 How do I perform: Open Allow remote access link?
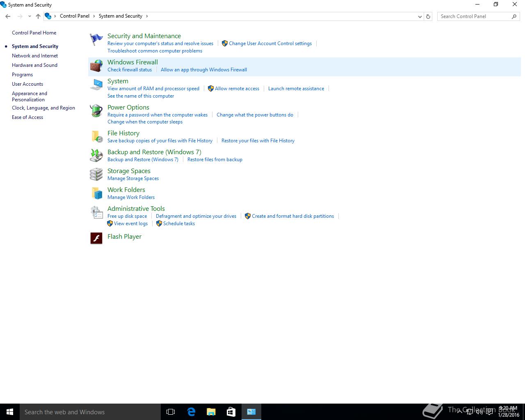(x=237, y=89)
